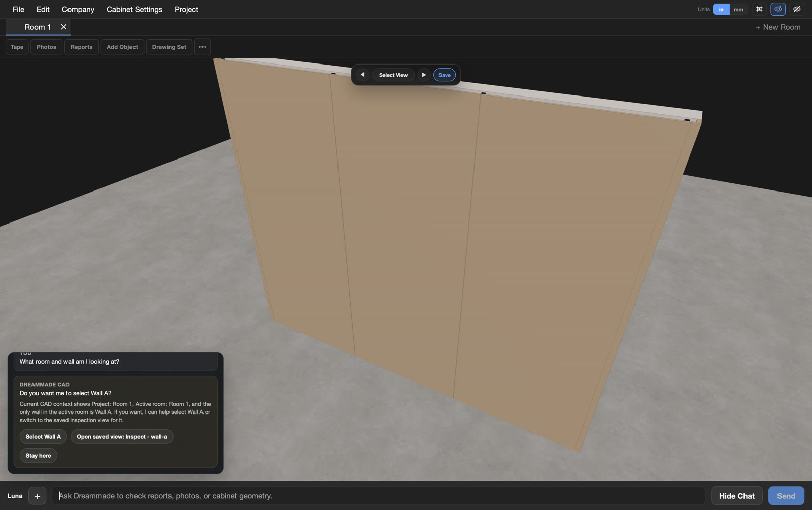Close the Room 1 tab

pos(63,27)
